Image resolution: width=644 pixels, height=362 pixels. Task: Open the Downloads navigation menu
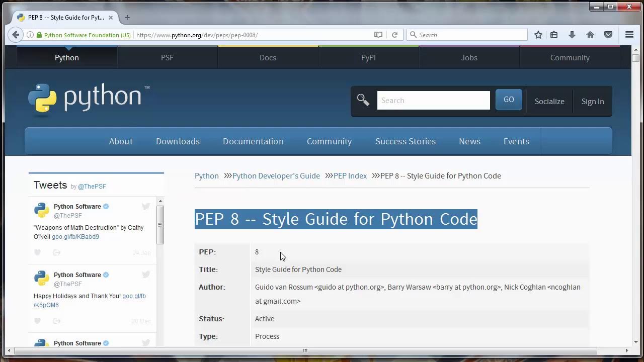click(x=178, y=141)
